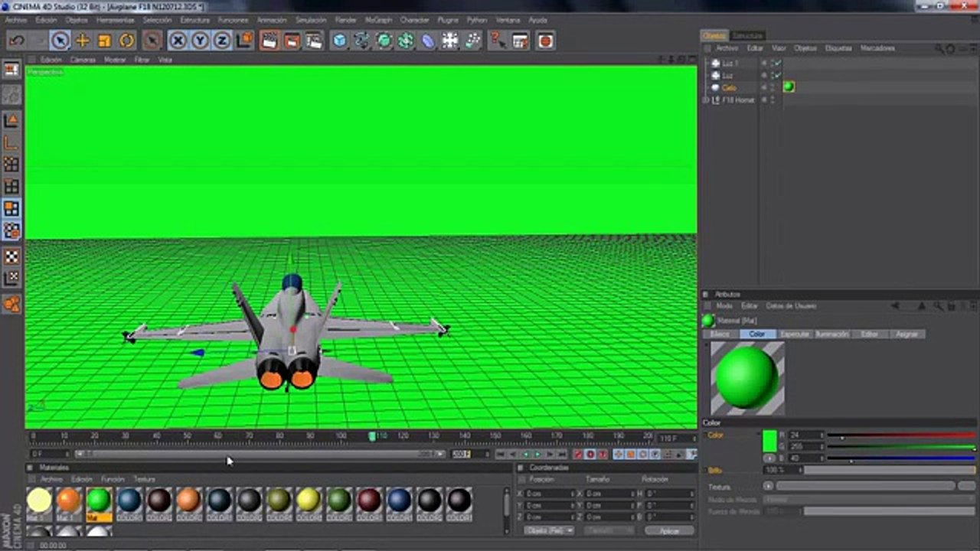Open the render settings icon
Viewport: 980px width, 551px height.
click(x=314, y=41)
